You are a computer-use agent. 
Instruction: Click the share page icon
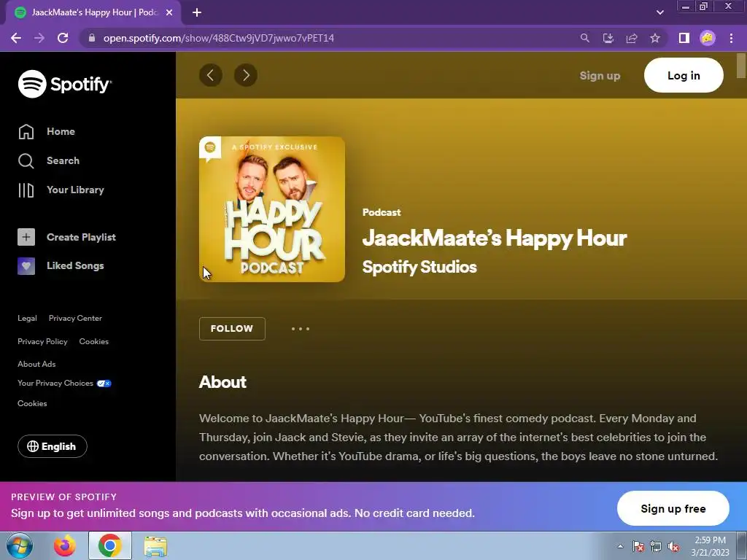pos(632,38)
